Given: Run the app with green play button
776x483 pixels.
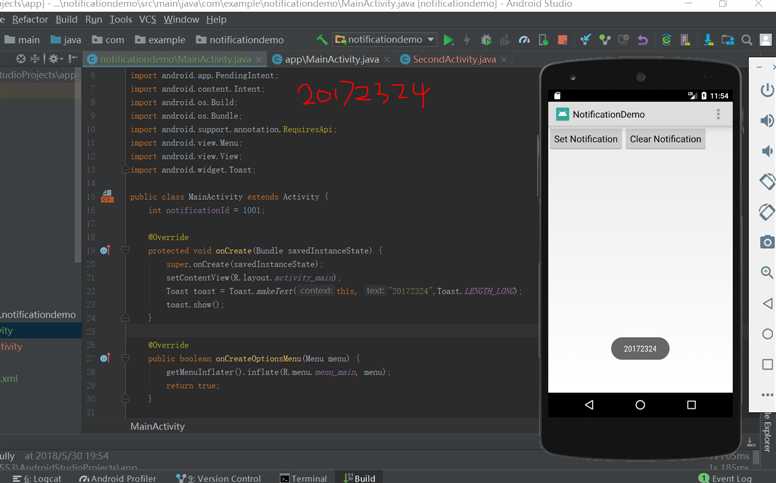Looking at the screenshot, I should click(x=448, y=40).
